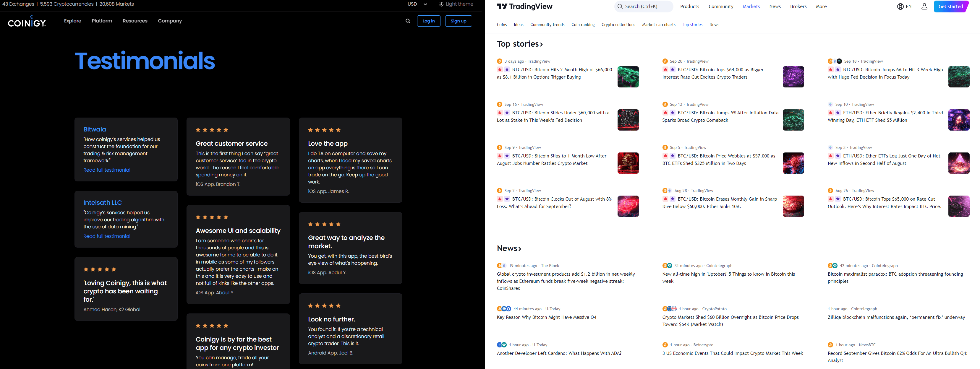This screenshot has height=369, width=980.
Task: Click the Coinigy logo
Action: 27,22
